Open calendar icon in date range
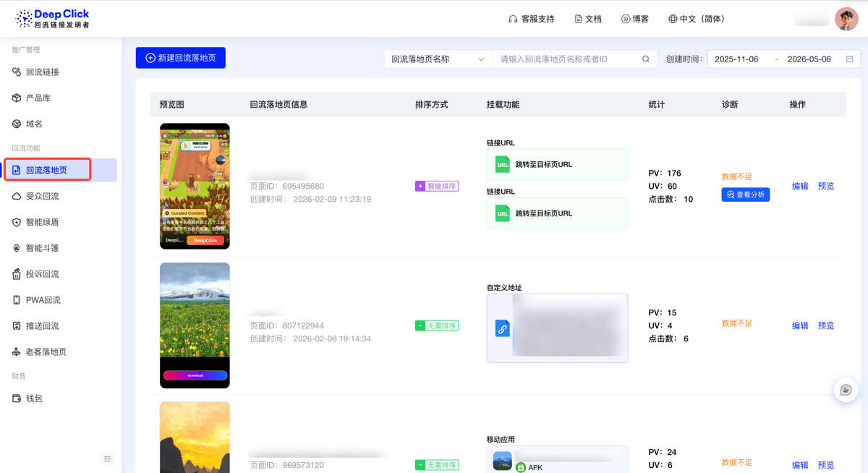Screen dimensions: 868x473 [x=850, y=59]
